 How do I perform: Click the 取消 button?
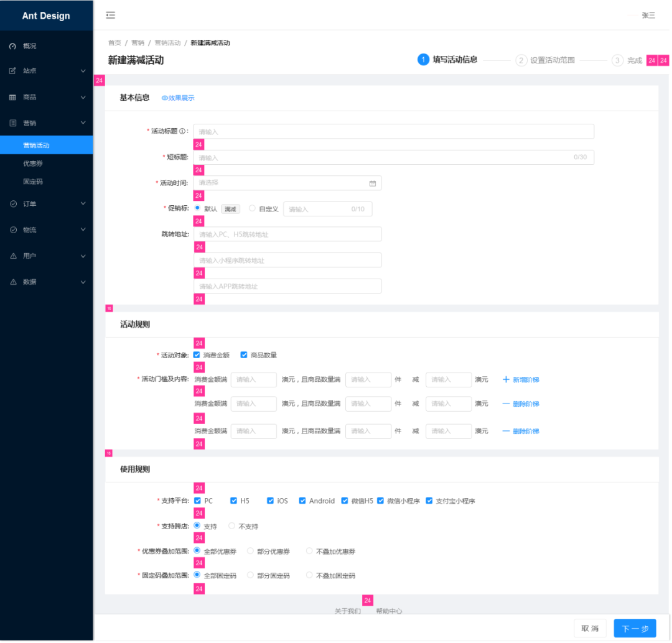590,629
